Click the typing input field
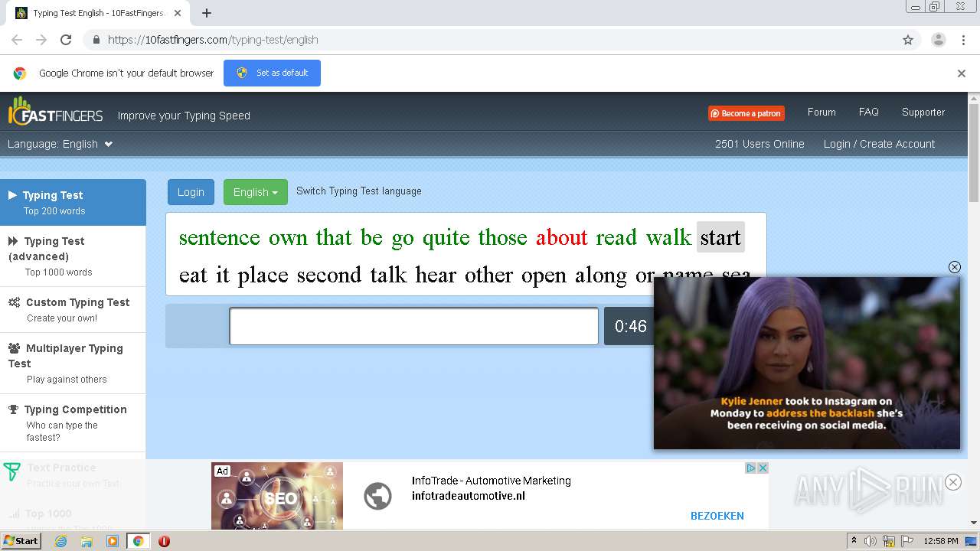The height and width of the screenshot is (551, 980). coord(413,327)
